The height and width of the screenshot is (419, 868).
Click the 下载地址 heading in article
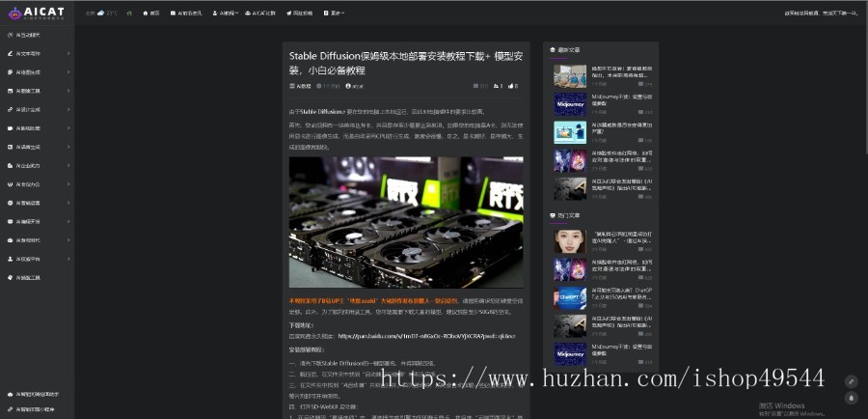pyautogui.click(x=301, y=325)
